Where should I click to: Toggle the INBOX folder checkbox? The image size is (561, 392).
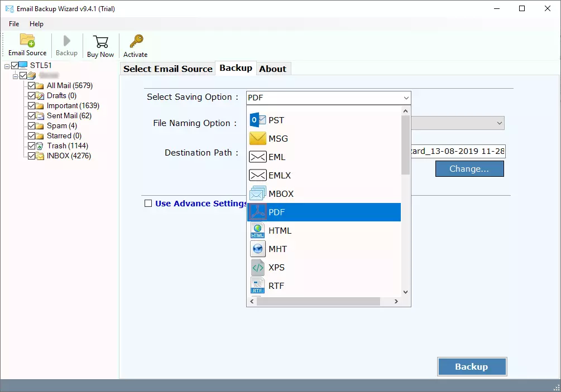pos(31,156)
